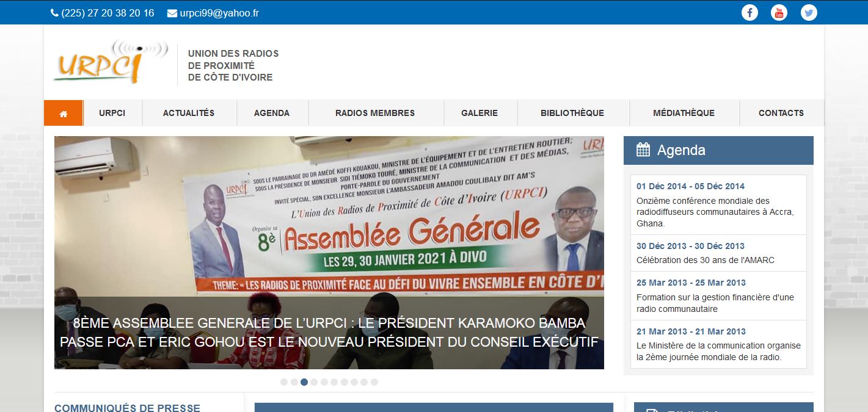This screenshot has height=412, width=868.
Task: Open the AGENDA menu item
Action: coord(272,113)
